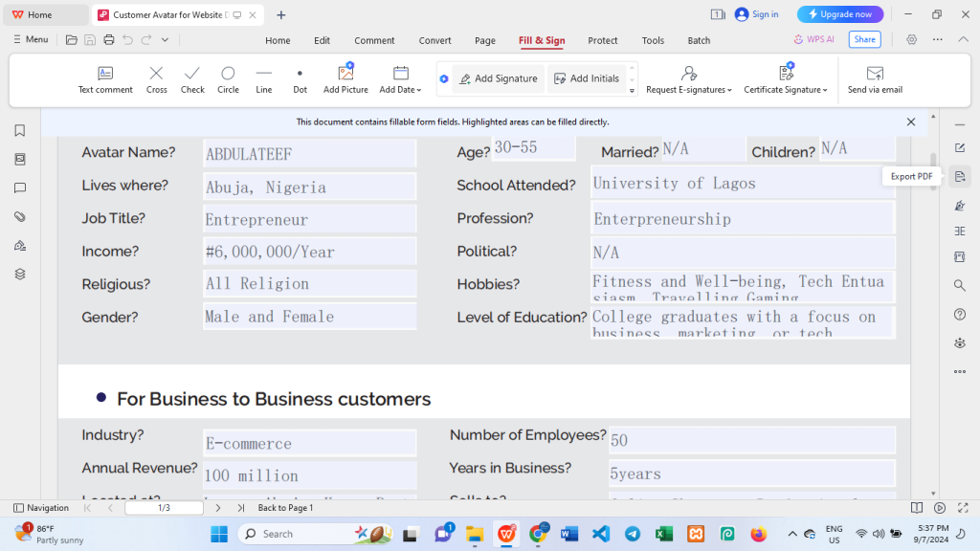980x551 pixels.
Task: Open the Menu button
Action: 31,39
